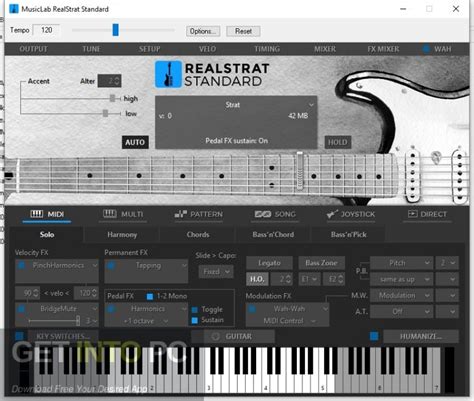Switch to the Bass'n'Chord tab

[273, 235]
